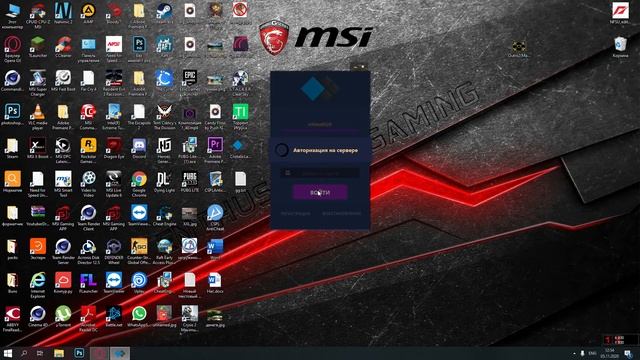Viewport: 640px width, 360px height.
Task: Open File Explorer from taskbar
Action: coord(59,353)
